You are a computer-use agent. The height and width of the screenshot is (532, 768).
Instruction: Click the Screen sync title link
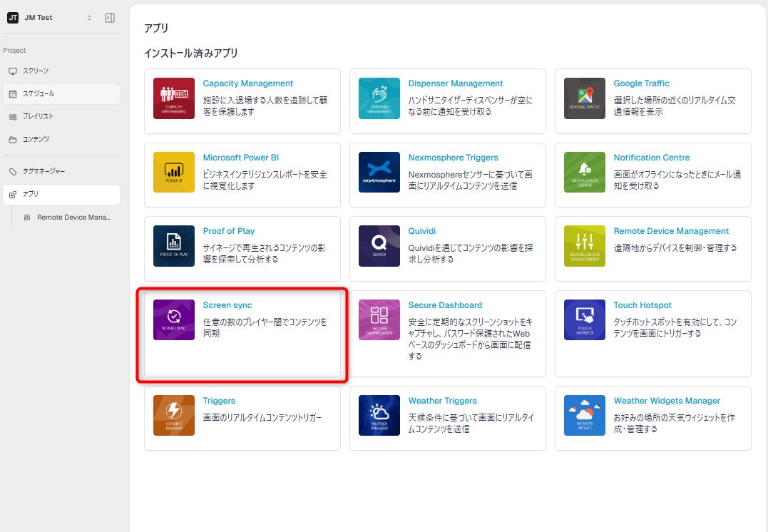tap(227, 305)
